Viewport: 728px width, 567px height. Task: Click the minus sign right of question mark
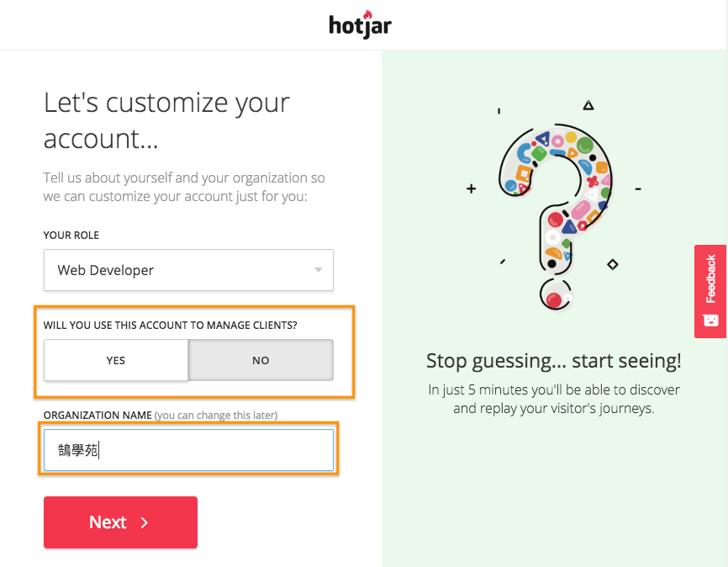coord(639,189)
